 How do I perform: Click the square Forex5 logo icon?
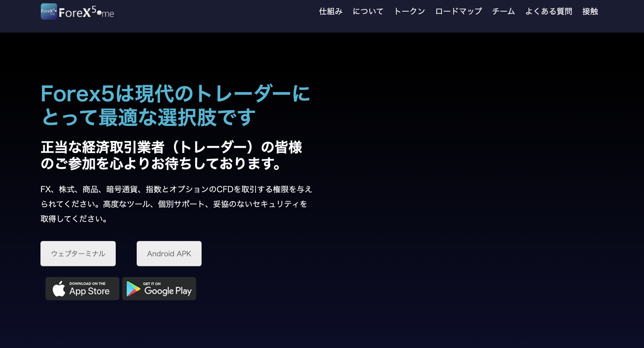pos(49,12)
